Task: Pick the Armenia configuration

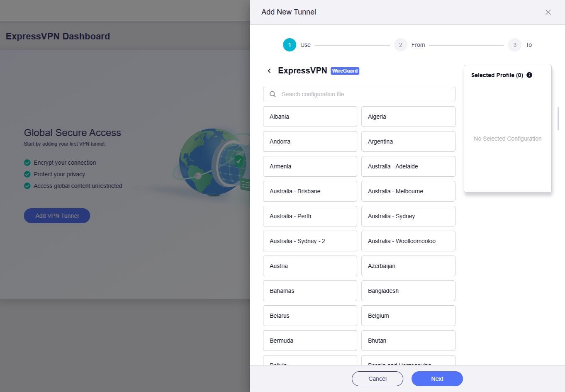Action: coord(310,166)
